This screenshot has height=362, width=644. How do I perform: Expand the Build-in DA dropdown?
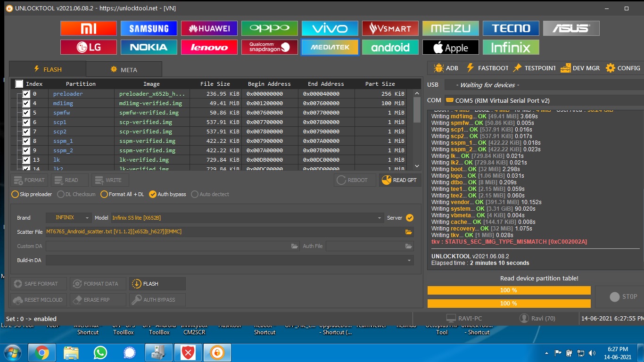coord(230,260)
